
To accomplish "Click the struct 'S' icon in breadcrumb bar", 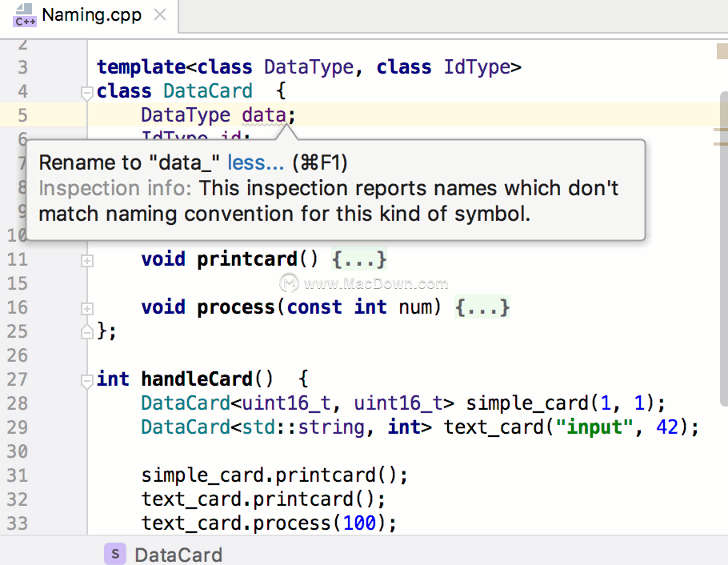I will click(x=114, y=554).
